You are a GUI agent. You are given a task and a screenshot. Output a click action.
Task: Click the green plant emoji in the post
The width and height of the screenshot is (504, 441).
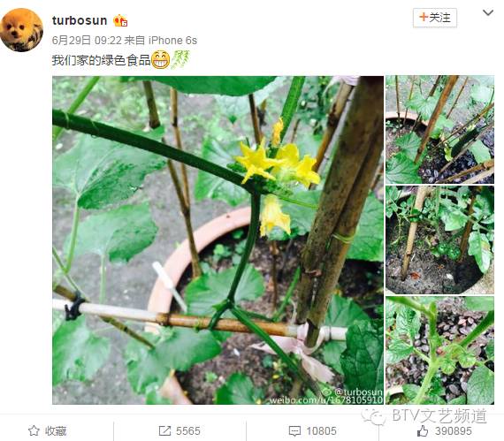point(179,59)
